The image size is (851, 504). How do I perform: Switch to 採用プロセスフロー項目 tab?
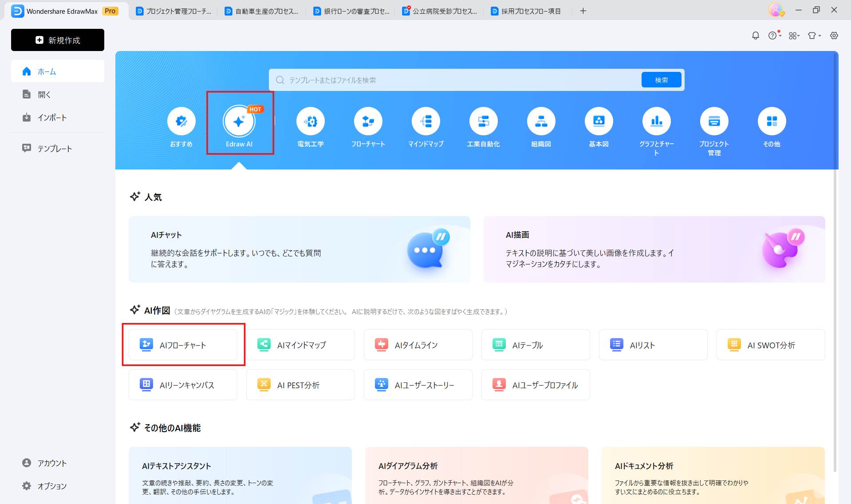(x=528, y=11)
